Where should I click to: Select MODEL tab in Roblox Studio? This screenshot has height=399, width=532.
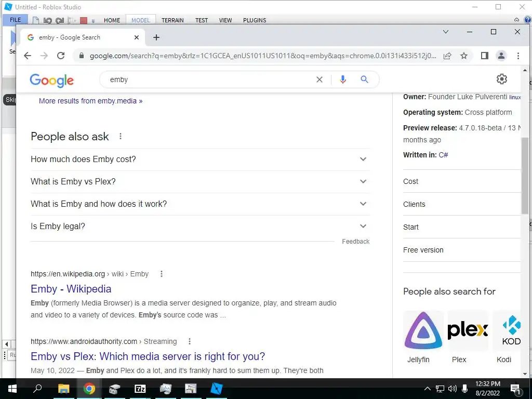point(140,20)
